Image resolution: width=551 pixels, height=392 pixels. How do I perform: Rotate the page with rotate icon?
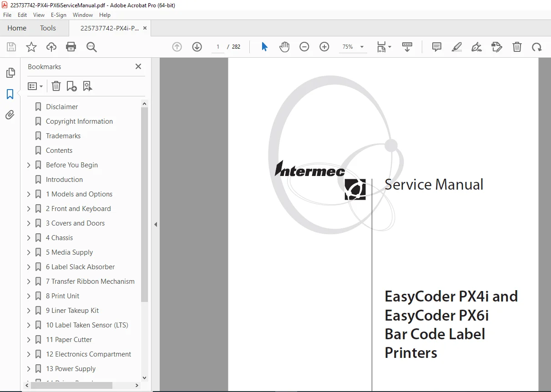click(537, 47)
